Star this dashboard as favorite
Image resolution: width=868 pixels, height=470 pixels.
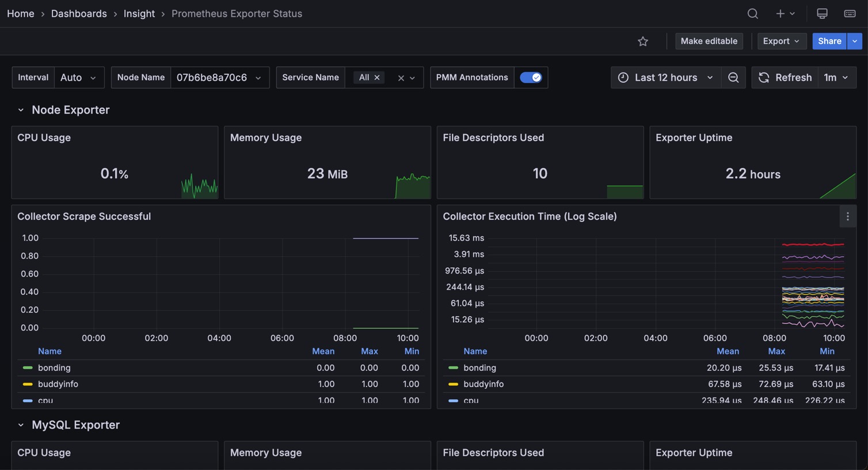(643, 41)
